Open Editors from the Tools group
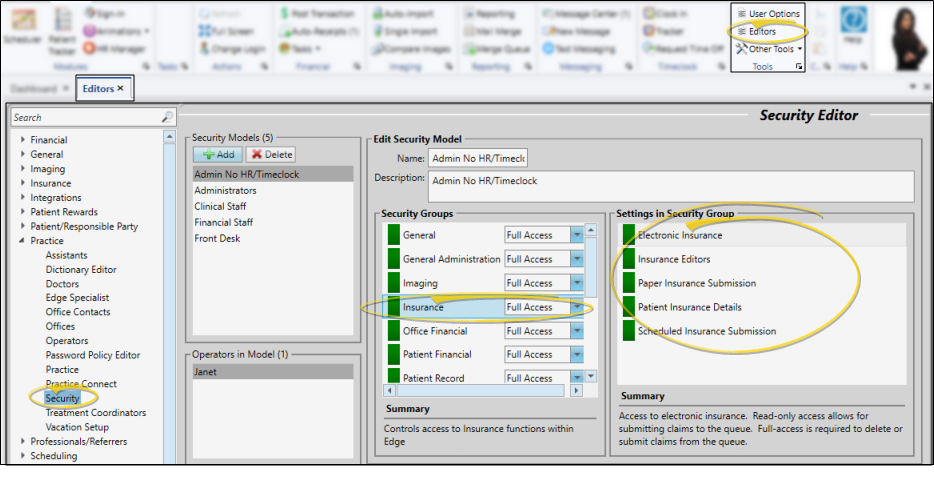Viewport: 934px width, 477px height. point(762,31)
